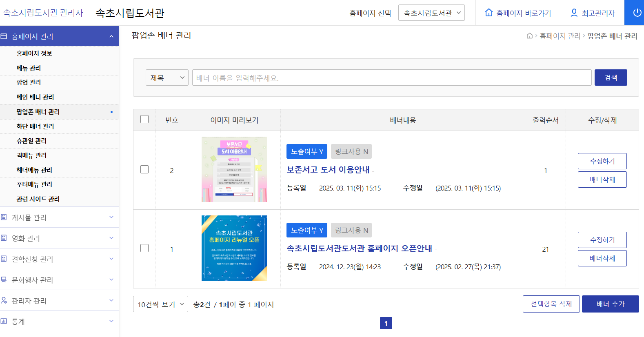Open 메인 배너 관리 menu item
The width and height of the screenshot is (644, 337).
[x=60, y=97]
